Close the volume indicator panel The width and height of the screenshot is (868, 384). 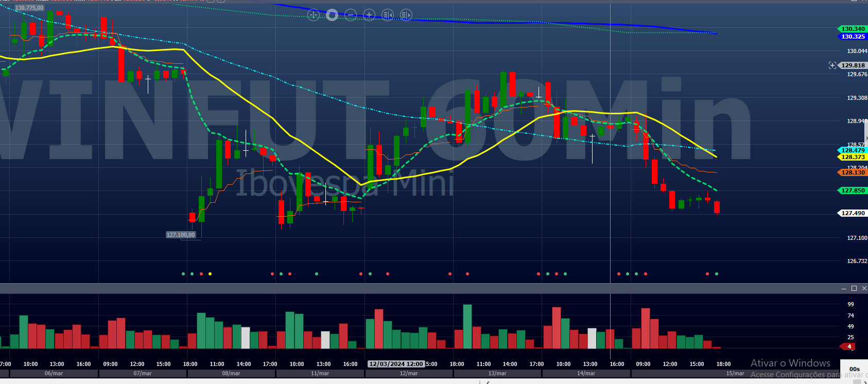click(x=864, y=288)
